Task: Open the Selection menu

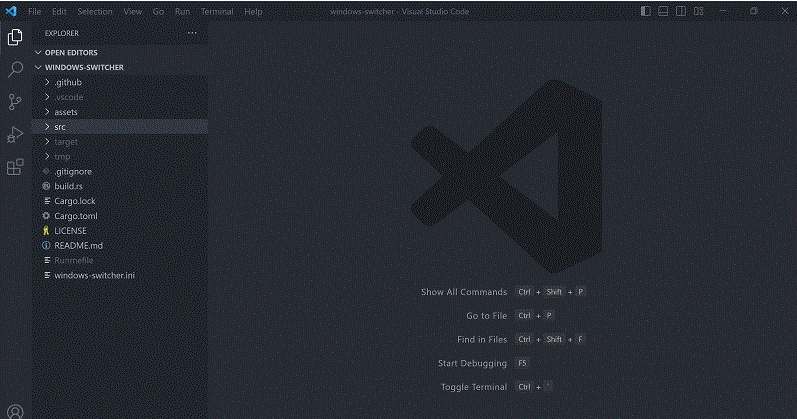Action: [95, 11]
